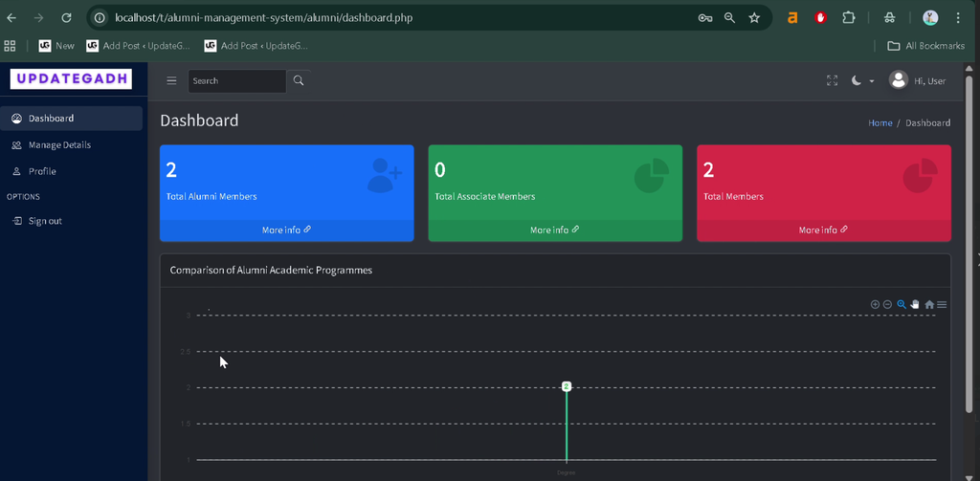Viewport: 980px width, 481px height.
Task: Open the 'Hi, User' account menu
Action: point(918,80)
